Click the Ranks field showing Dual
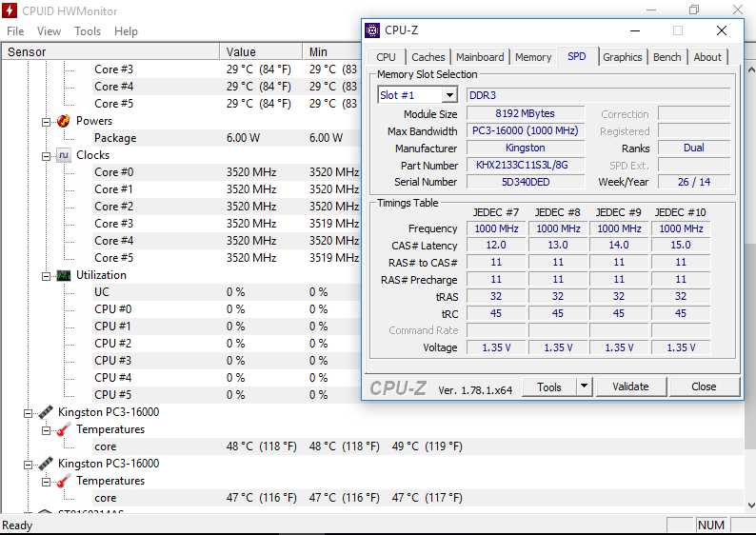Screen dimensions: 756x535 pyautogui.click(x=694, y=148)
